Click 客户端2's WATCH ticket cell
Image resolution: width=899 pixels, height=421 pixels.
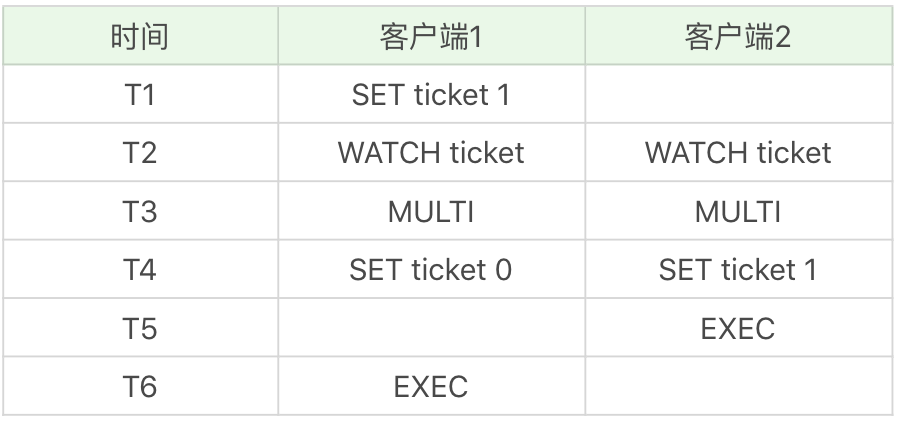pos(738,153)
